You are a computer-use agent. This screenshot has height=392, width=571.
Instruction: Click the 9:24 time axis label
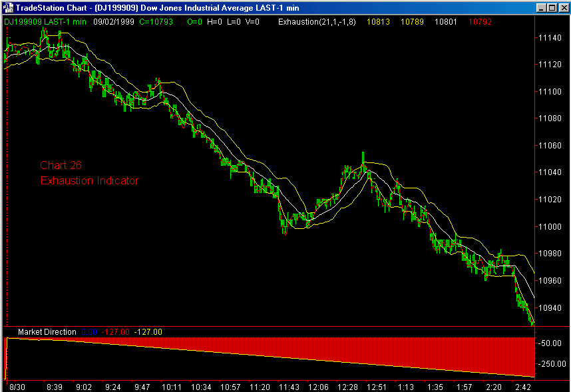(113, 387)
